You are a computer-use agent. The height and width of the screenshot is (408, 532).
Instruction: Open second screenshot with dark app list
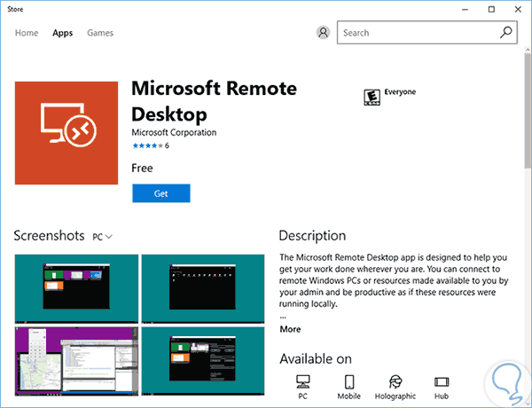click(x=203, y=288)
